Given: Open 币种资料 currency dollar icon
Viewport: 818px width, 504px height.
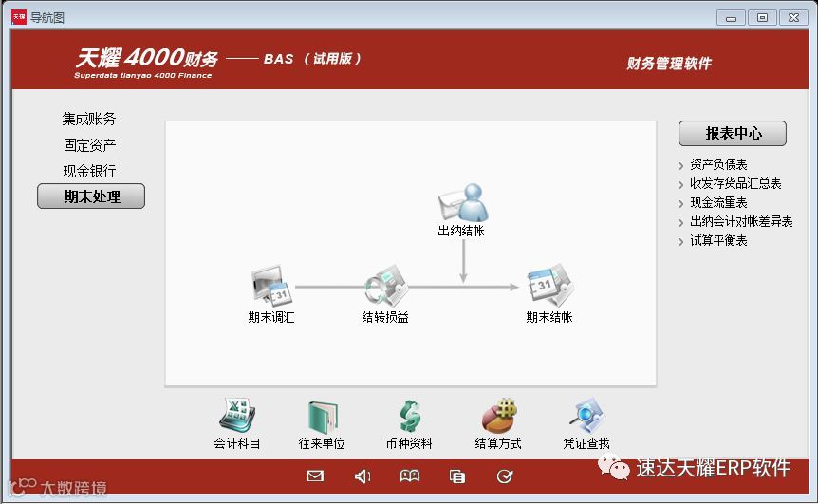Looking at the screenshot, I should click(x=410, y=417).
